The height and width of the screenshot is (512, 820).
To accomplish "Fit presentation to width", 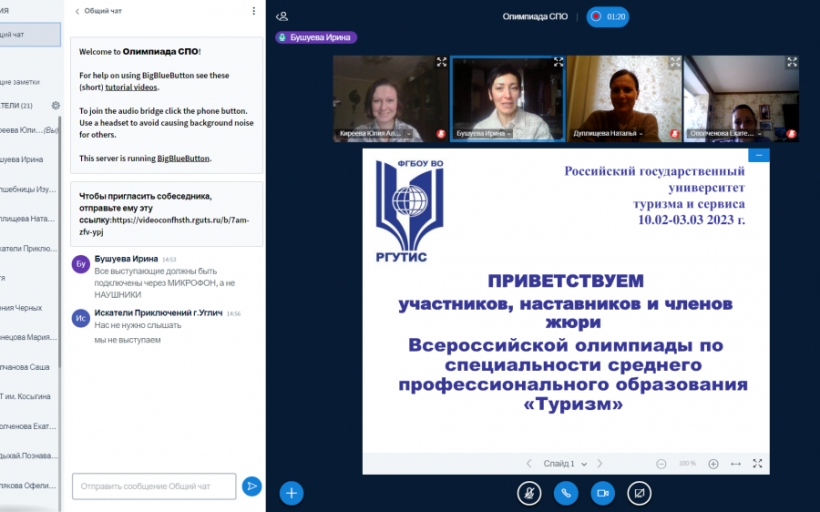I will click(735, 464).
